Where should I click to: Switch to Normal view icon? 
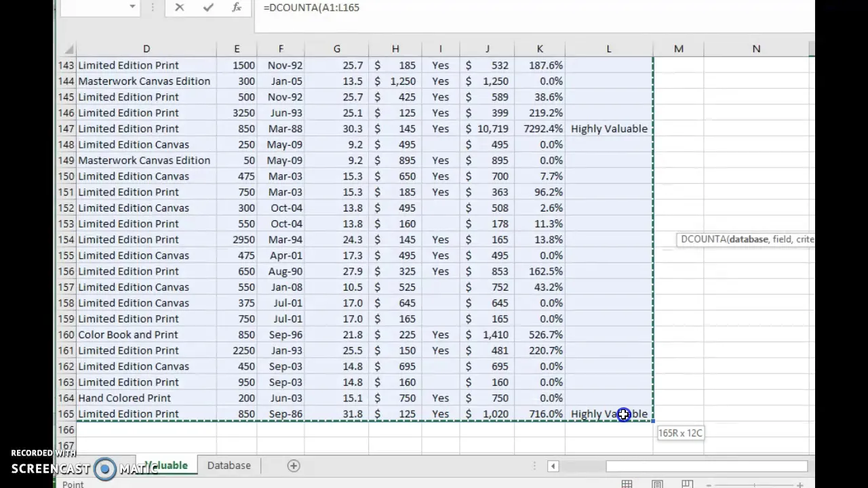[x=627, y=484]
